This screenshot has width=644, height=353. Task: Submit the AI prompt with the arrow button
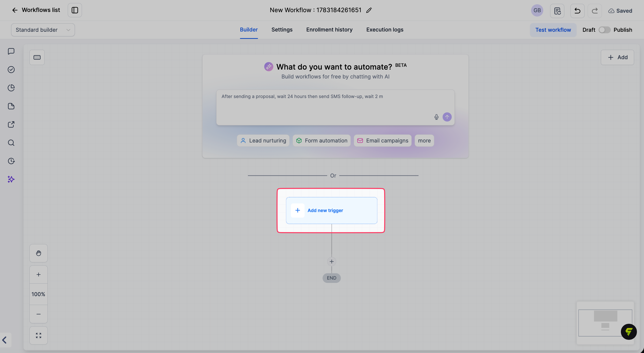pyautogui.click(x=447, y=117)
